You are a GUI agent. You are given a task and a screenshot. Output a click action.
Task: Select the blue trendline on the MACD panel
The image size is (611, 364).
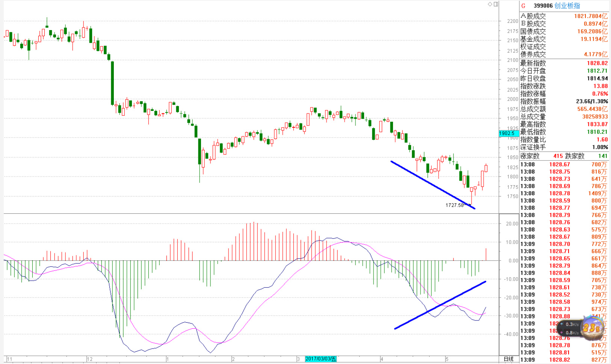pyautogui.click(x=440, y=305)
